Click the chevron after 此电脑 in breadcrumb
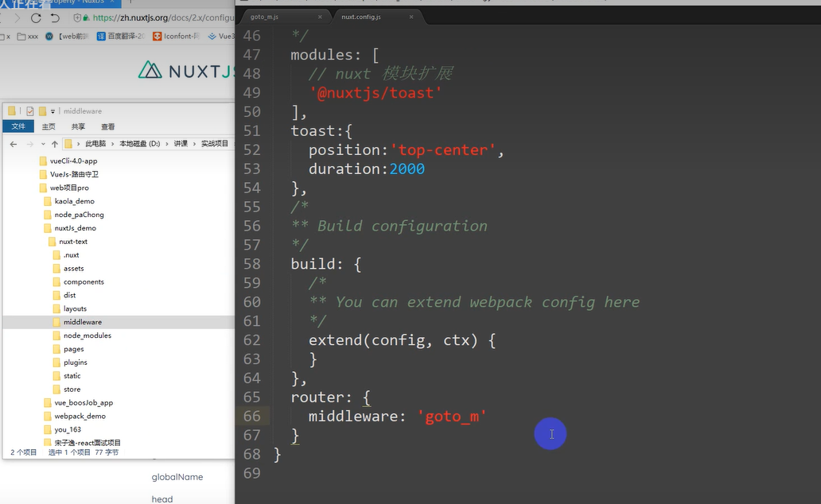The width and height of the screenshot is (821, 504). point(112,144)
